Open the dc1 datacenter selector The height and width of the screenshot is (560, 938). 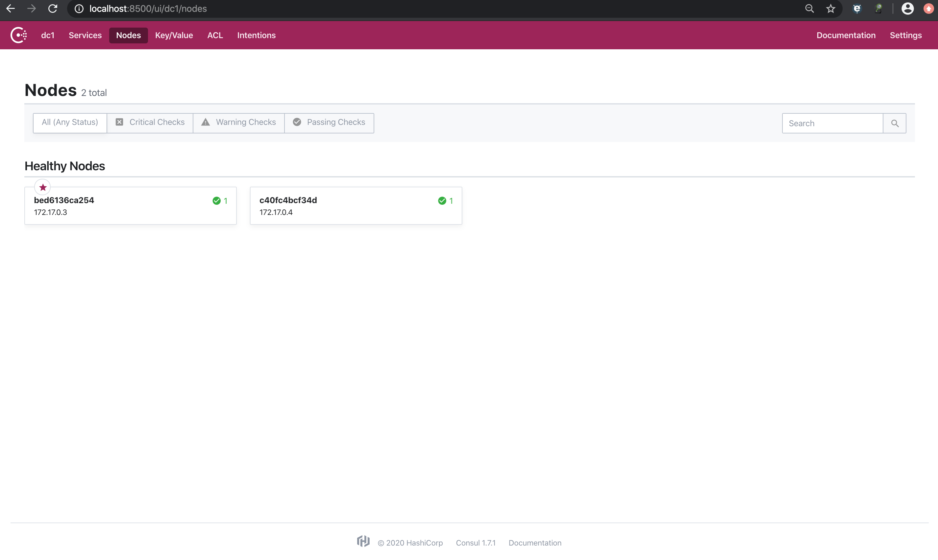coord(48,35)
